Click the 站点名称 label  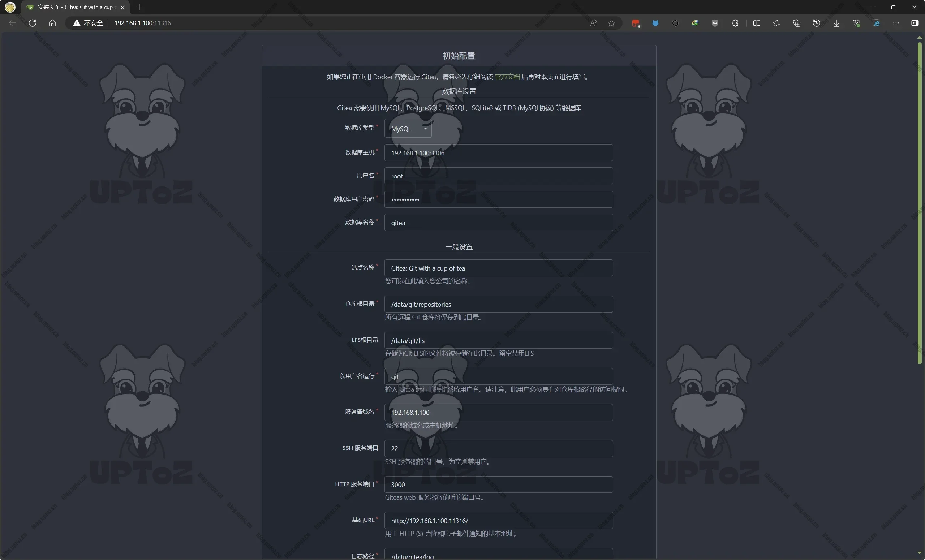click(x=363, y=267)
